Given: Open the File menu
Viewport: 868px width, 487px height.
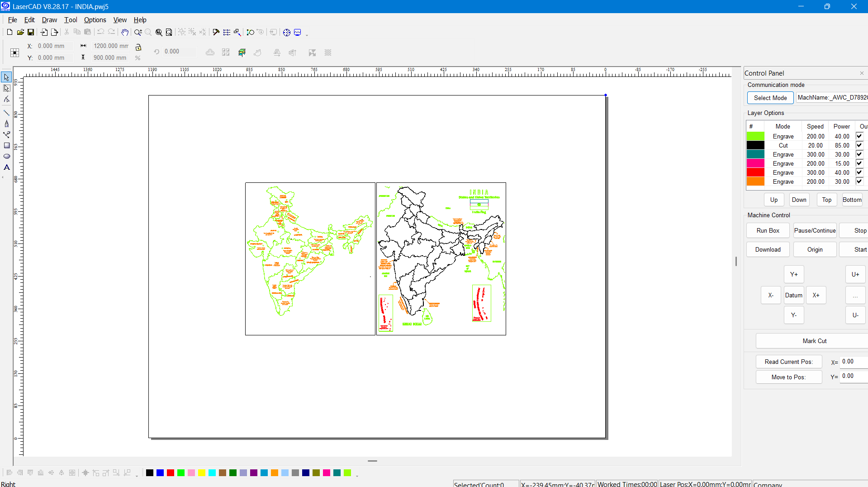Looking at the screenshot, I should pyautogui.click(x=12, y=20).
